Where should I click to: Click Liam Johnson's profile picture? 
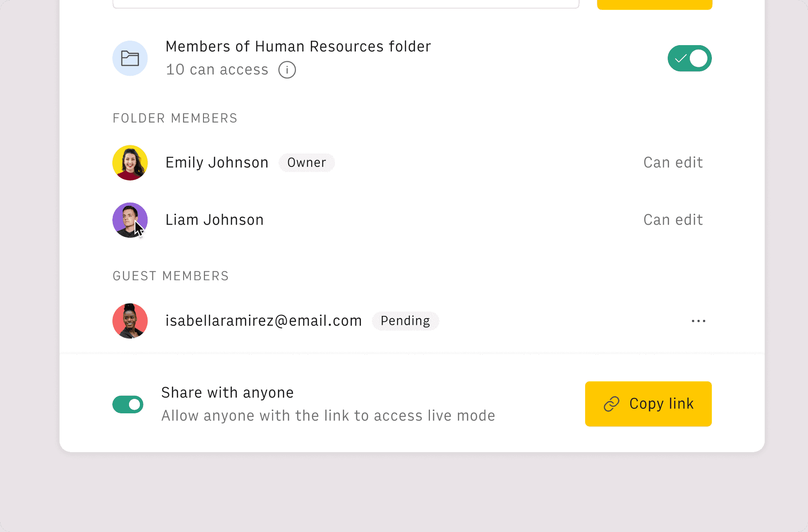[x=130, y=220]
